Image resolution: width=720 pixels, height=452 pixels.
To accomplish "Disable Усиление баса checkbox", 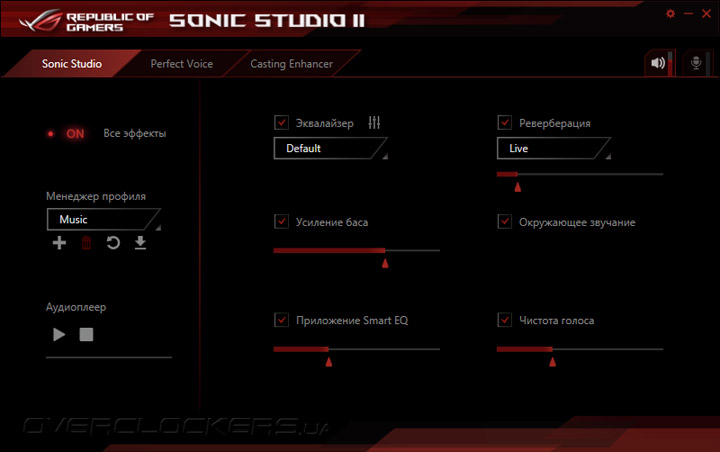I will [x=281, y=222].
